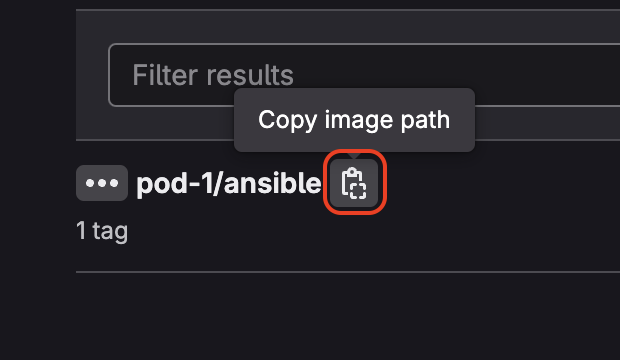
Task: Click the clipboard icon beside pod-1/ansible
Action: coord(354,183)
